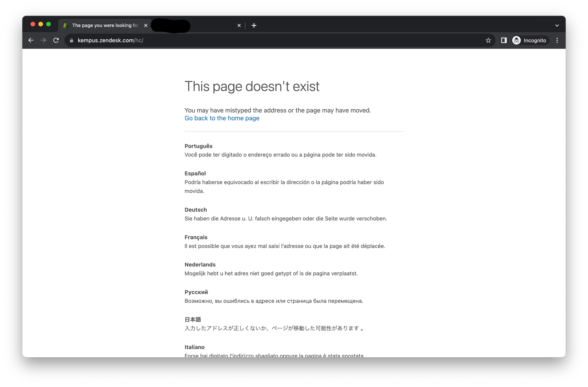
Task: Click the yellow minimize window button
Action: coord(41,24)
